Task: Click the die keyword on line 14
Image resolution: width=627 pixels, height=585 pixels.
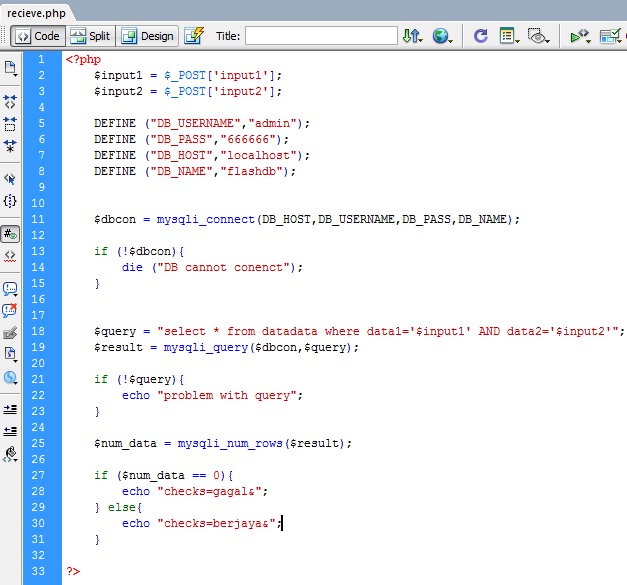Action: click(x=132, y=268)
